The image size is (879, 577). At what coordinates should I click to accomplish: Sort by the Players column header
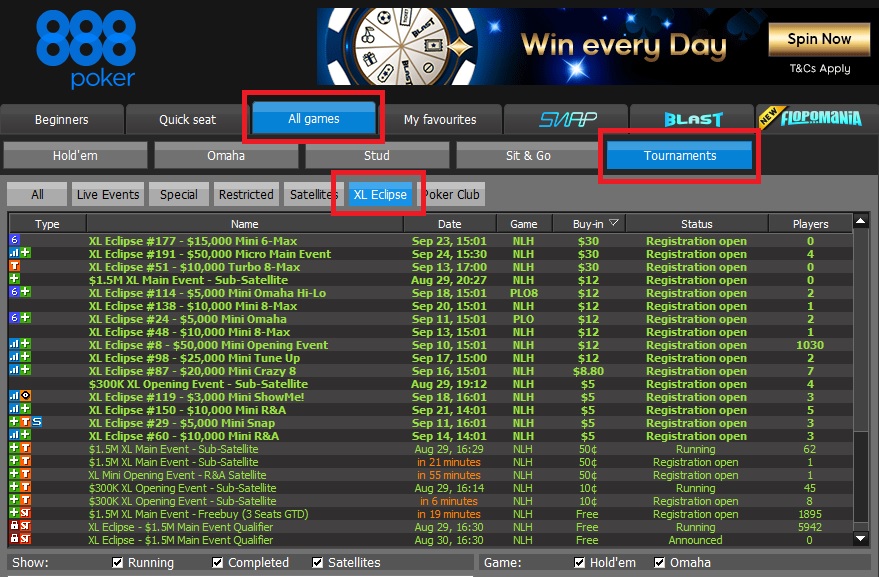(811, 224)
